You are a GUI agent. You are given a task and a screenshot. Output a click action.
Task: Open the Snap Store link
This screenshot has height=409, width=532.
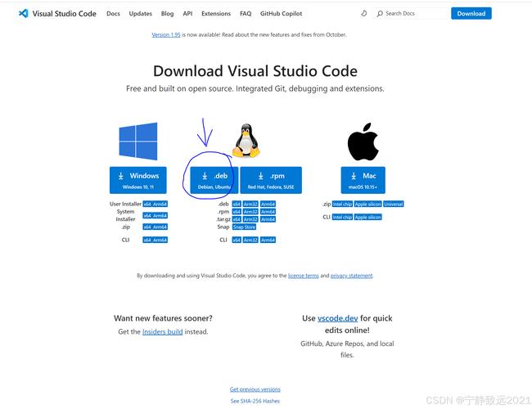pyautogui.click(x=244, y=227)
